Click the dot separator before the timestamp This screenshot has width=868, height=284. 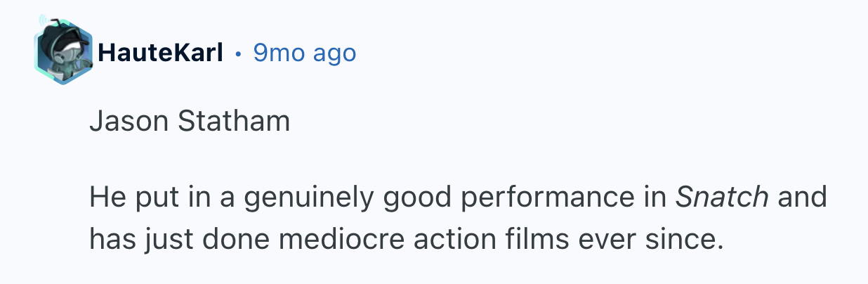click(x=239, y=53)
